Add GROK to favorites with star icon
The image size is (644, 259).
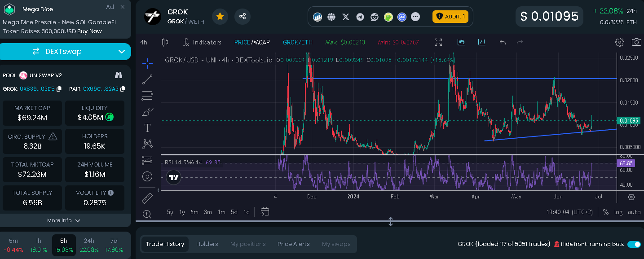220,16
